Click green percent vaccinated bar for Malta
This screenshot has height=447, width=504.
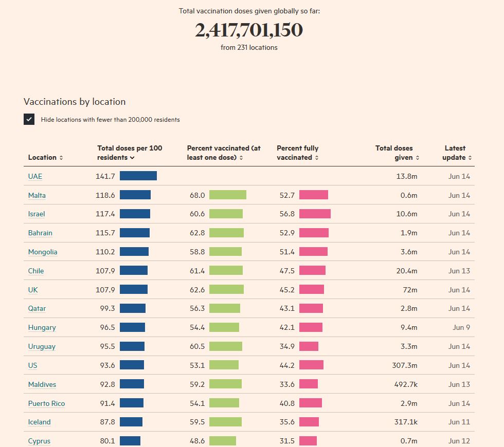click(227, 195)
